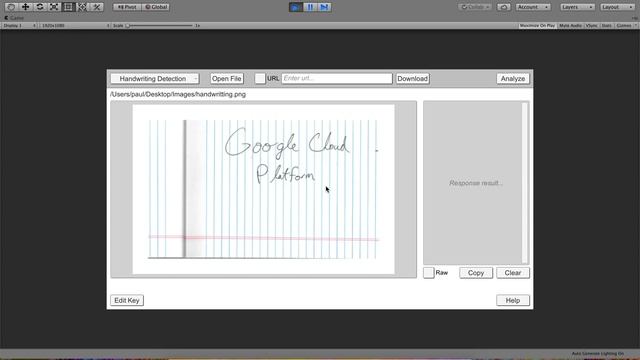Toggle Pivot handle position
Viewport: 640px width, 360px height.
pyautogui.click(x=127, y=7)
